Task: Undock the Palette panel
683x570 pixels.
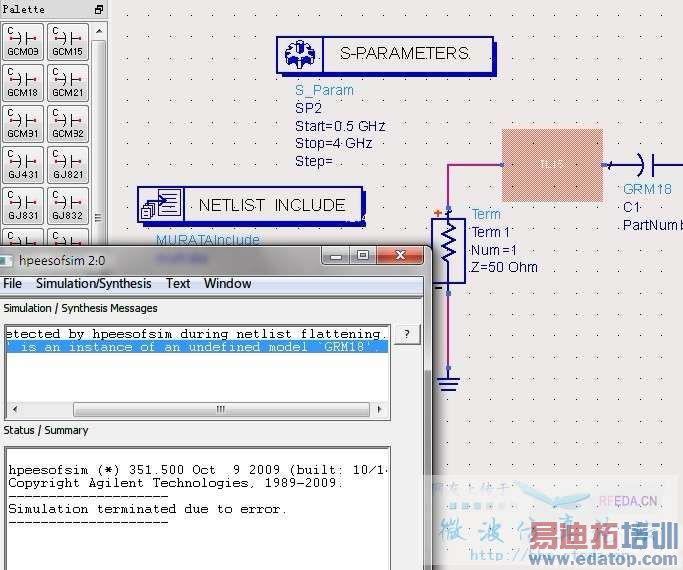Action: point(99,9)
